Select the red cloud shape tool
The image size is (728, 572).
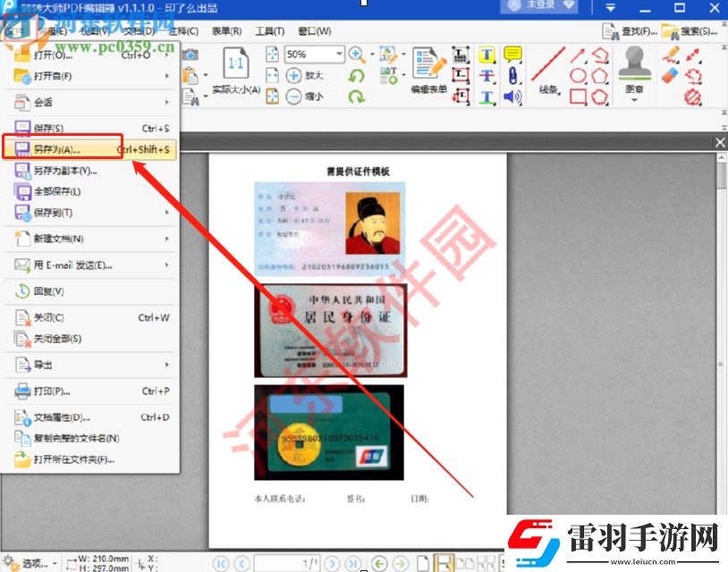(x=599, y=97)
